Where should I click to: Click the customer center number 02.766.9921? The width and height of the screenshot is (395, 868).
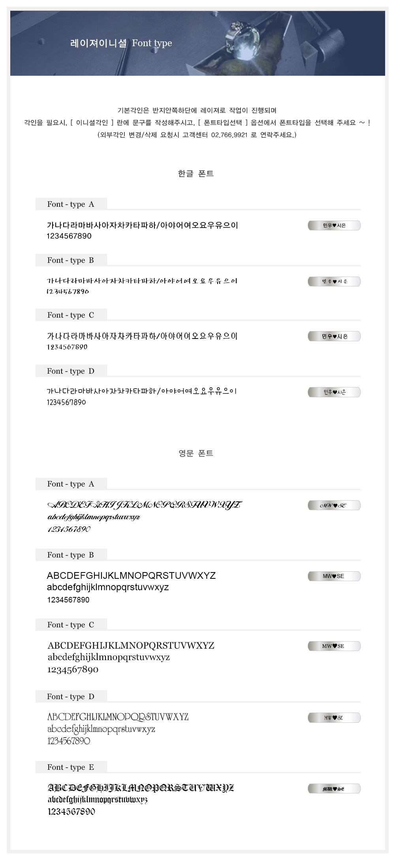click(229, 135)
